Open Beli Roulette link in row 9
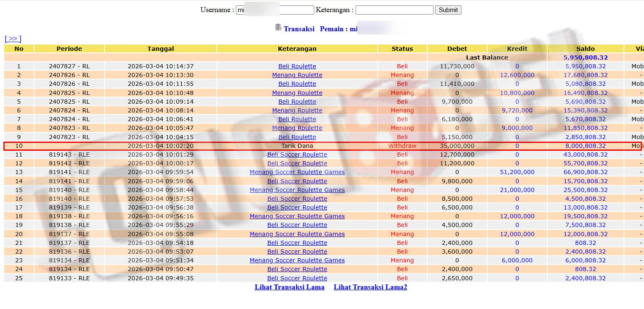Viewport: 644px width, 309px height. 297,137
